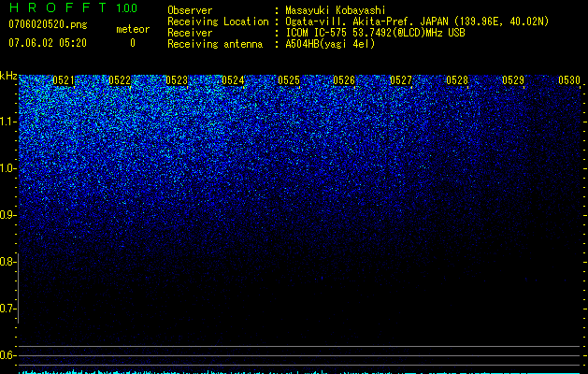Click the 0.7 frequency axis label

(7, 309)
